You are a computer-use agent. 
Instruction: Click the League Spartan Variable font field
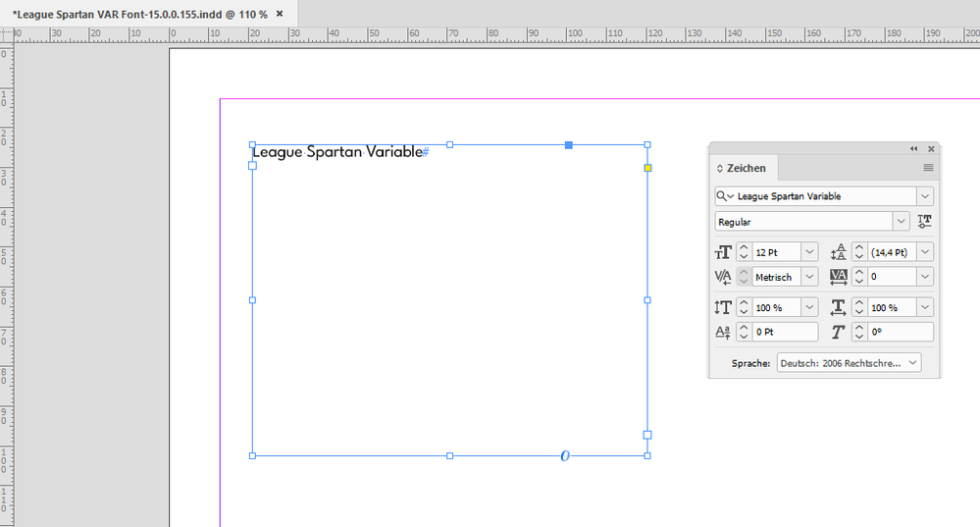pos(825,196)
